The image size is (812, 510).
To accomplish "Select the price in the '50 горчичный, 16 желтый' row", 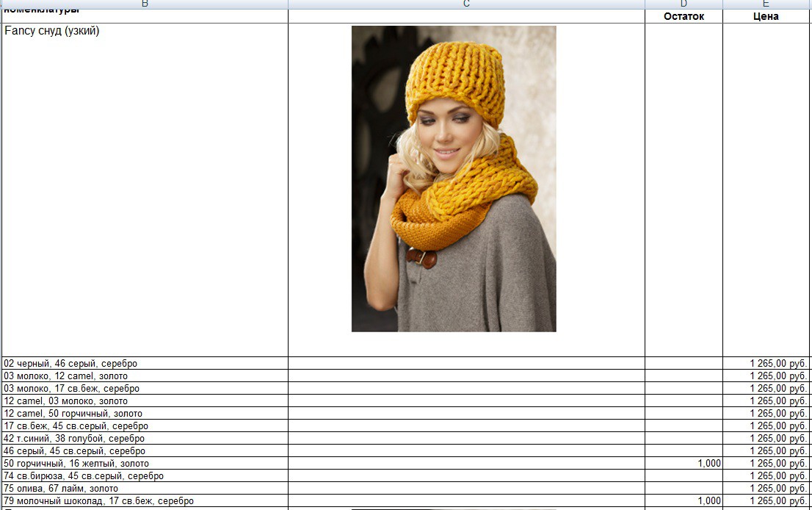I will coord(766,464).
